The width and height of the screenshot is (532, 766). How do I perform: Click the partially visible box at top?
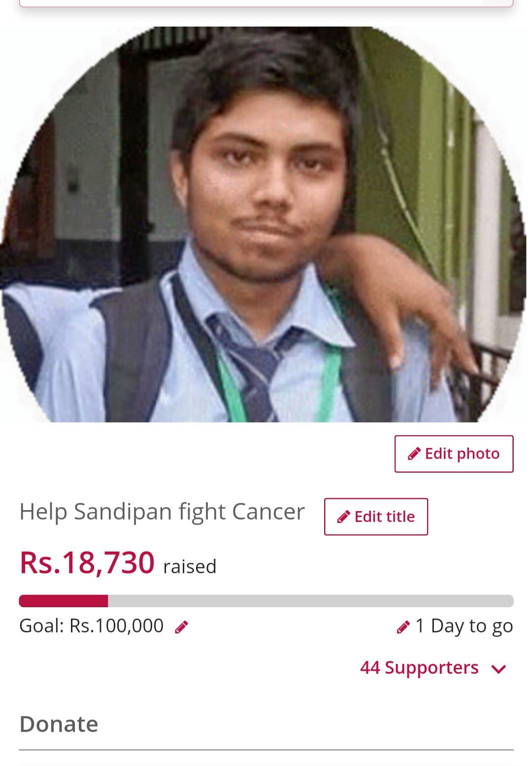click(266, 3)
